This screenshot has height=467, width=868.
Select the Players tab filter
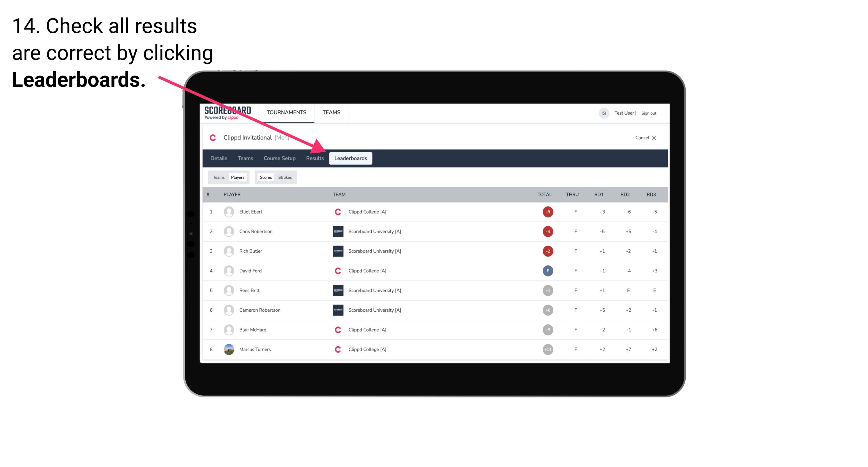(x=237, y=177)
